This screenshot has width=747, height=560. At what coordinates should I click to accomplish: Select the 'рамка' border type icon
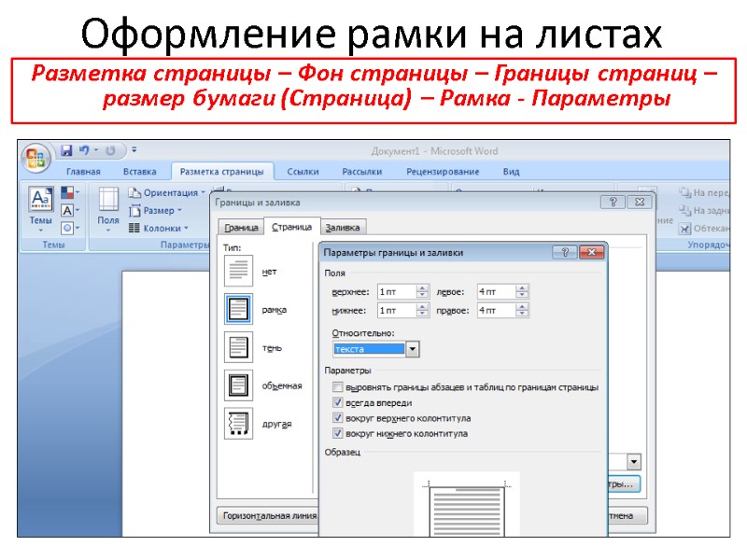pos(238,309)
